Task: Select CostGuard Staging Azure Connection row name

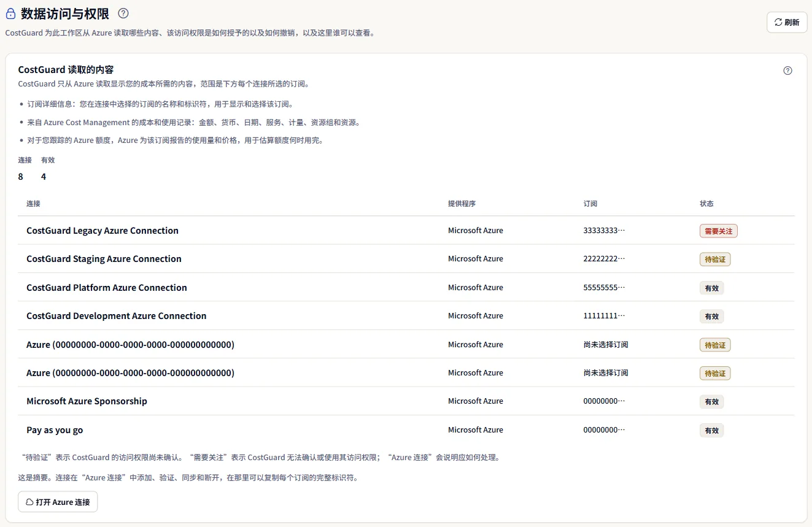Action: pyautogui.click(x=104, y=259)
